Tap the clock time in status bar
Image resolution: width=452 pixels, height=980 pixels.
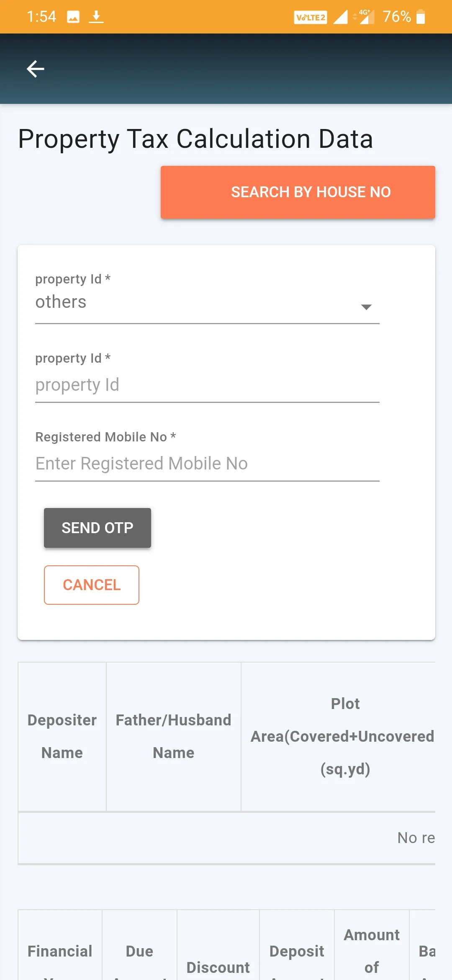pos(41,17)
